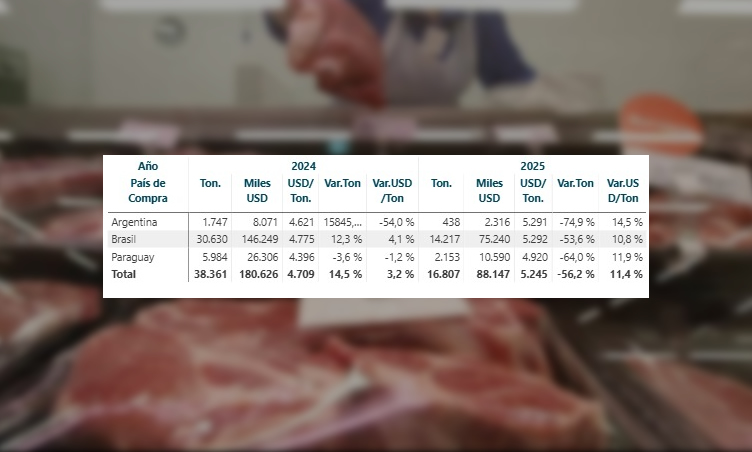Click Total 2025 USD/Ton value 5.245
Viewport: 752px width, 452px height.
click(534, 274)
